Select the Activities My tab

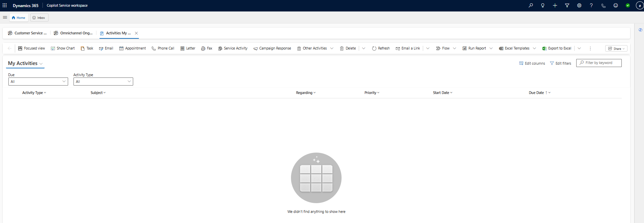click(x=115, y=33)
